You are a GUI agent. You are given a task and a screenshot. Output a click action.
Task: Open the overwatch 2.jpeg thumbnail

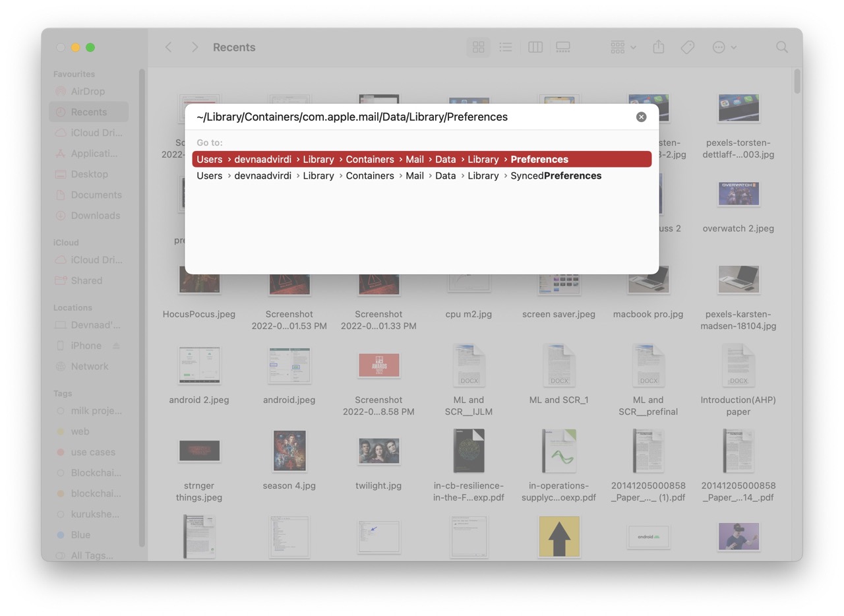point(737,194)
